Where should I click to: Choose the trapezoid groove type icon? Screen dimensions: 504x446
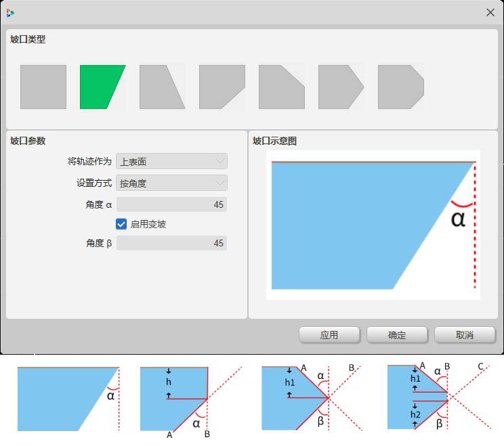[x=162, y=87]
